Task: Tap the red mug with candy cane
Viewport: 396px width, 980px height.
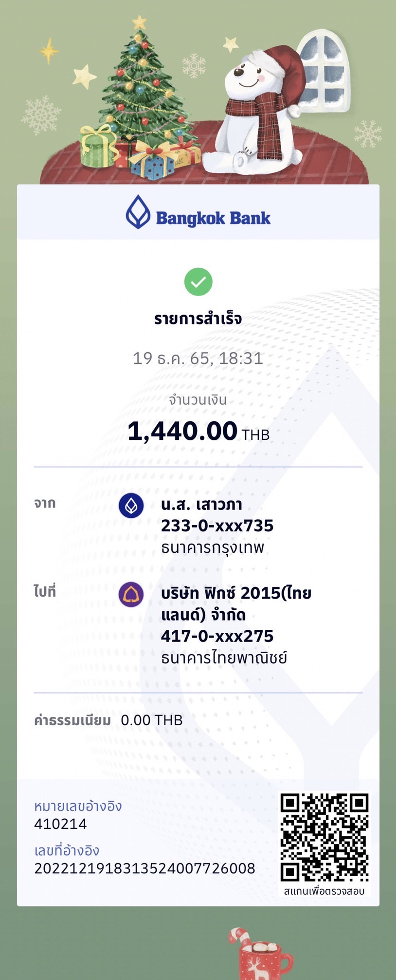Action: (x=260, y=954)
